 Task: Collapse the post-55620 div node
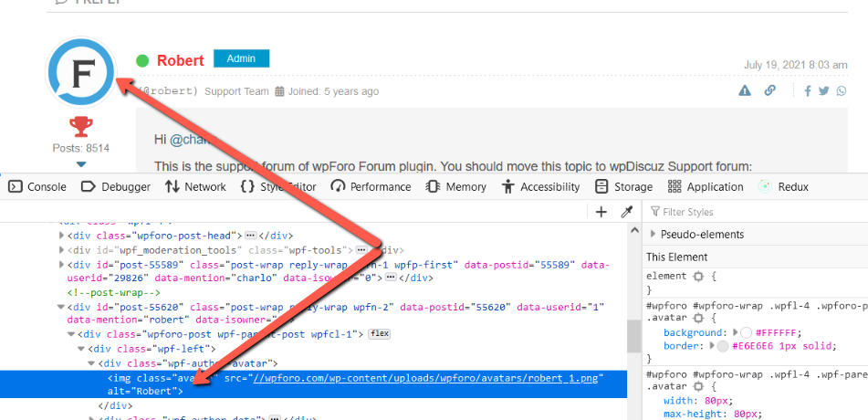click(61, 307)
